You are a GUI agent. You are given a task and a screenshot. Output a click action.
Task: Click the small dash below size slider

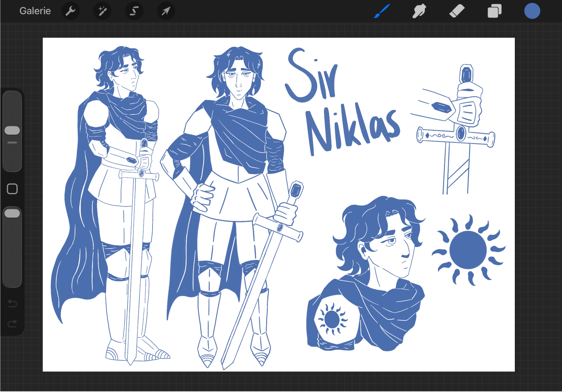(x=12, y=143)
